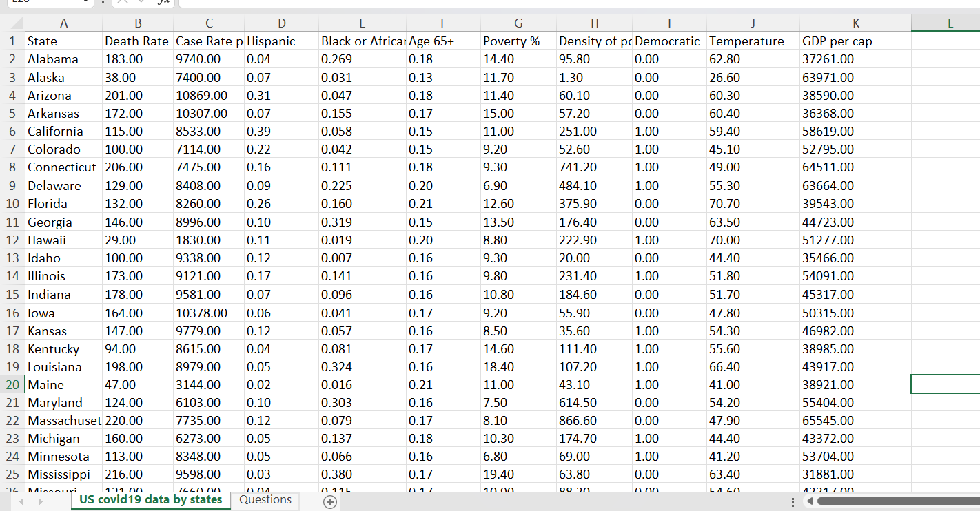Select column B header

pos(138,23)
